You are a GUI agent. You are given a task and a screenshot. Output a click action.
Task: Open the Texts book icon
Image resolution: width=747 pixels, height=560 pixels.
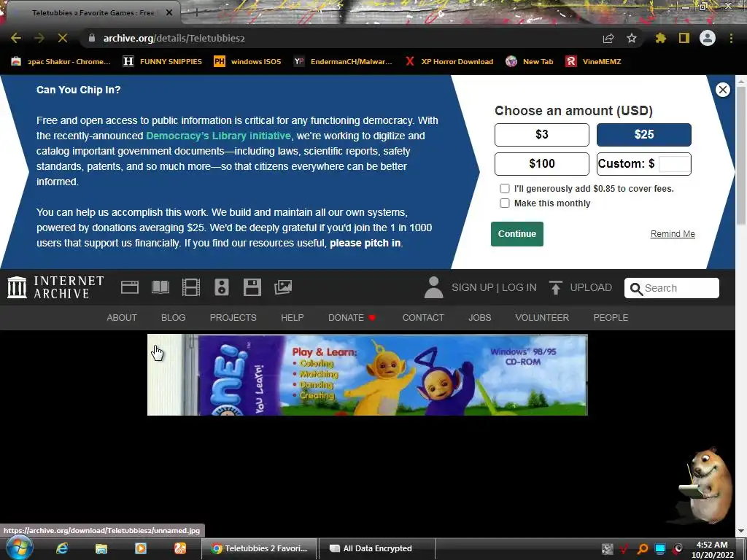coord(160,287)
